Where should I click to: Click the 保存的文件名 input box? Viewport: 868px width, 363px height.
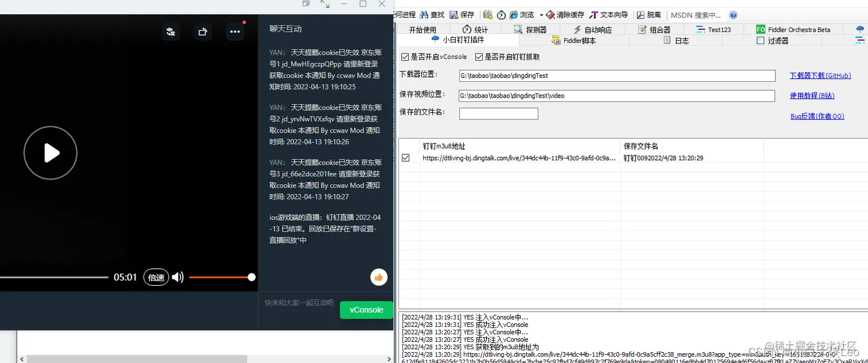[498, 114]
